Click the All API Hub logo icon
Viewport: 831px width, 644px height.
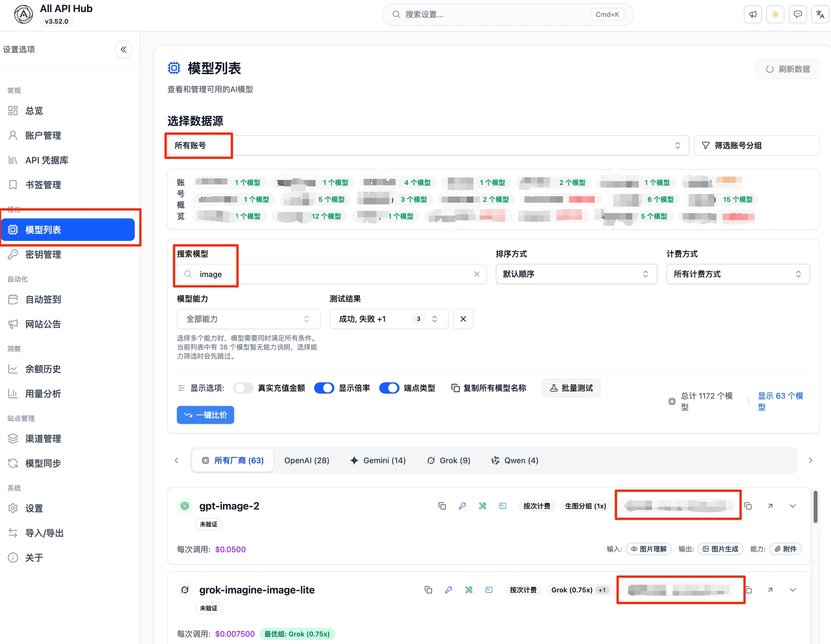pos(23,14)
